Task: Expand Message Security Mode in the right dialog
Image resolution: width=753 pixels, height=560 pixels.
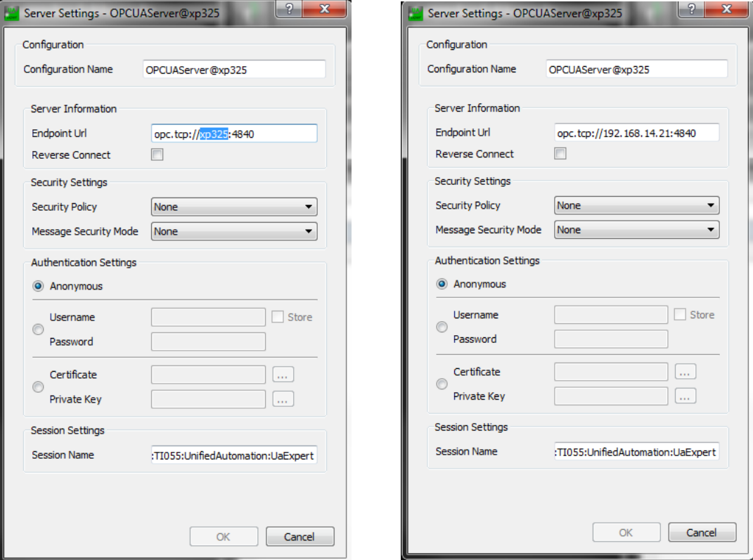Action: 636,230
